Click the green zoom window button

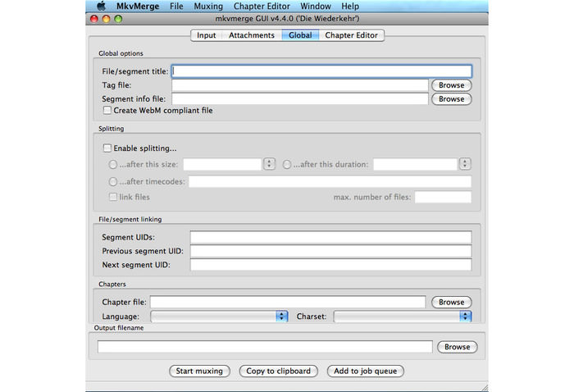pyautogui.click(x=118, y=19)
